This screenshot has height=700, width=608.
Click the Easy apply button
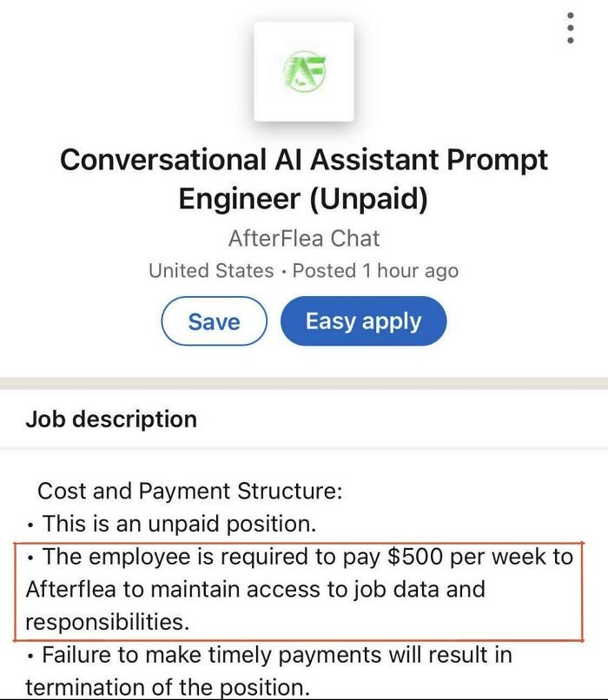click(363, 320)
